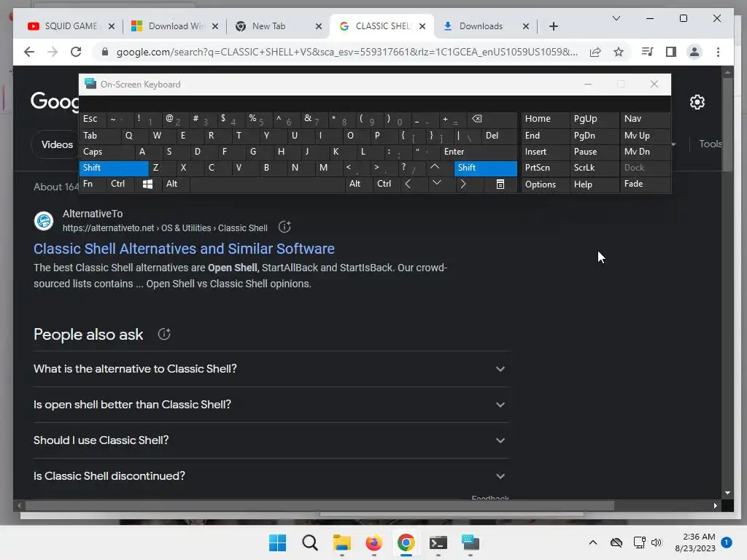Toggle Fade on the On-Screen Keyboard
Viewport: 747px width, 560px height.
[x=645, y=184]
